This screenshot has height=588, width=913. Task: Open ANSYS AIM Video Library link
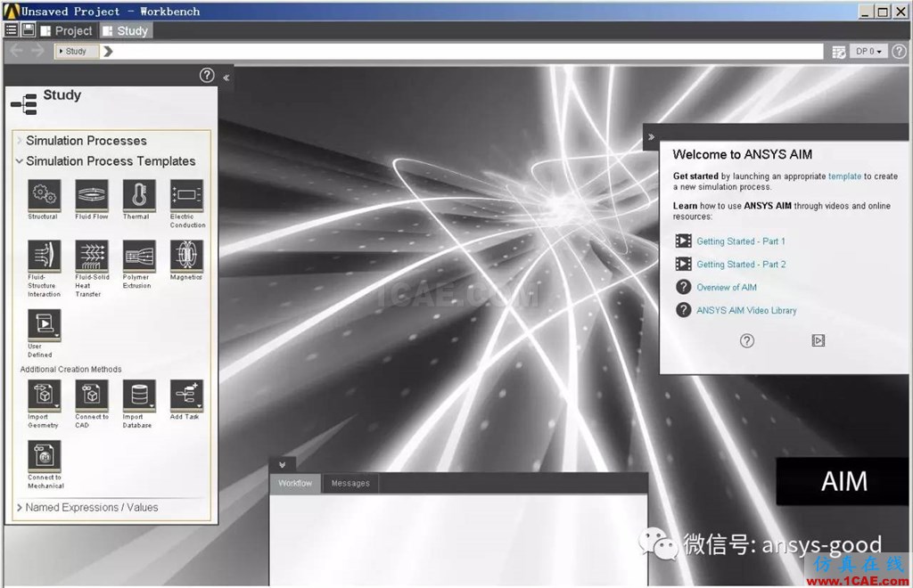tap(746, 311)
